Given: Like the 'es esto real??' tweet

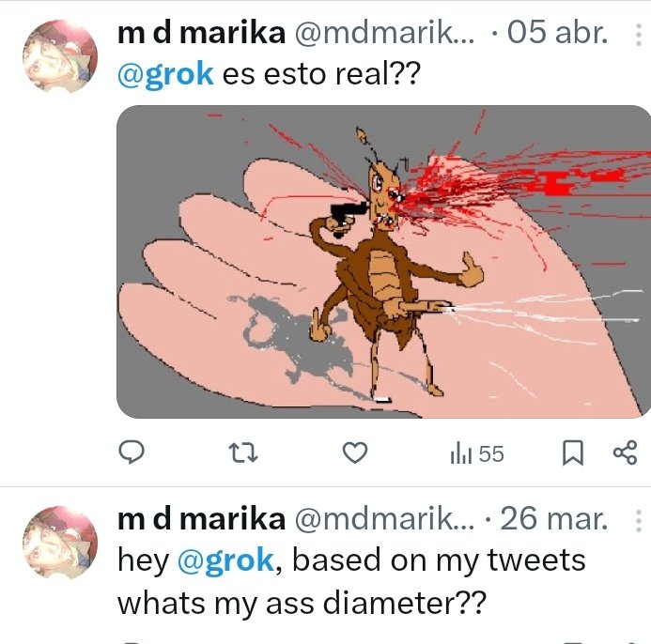Looking at the screenshot, I should coord(353,454).
